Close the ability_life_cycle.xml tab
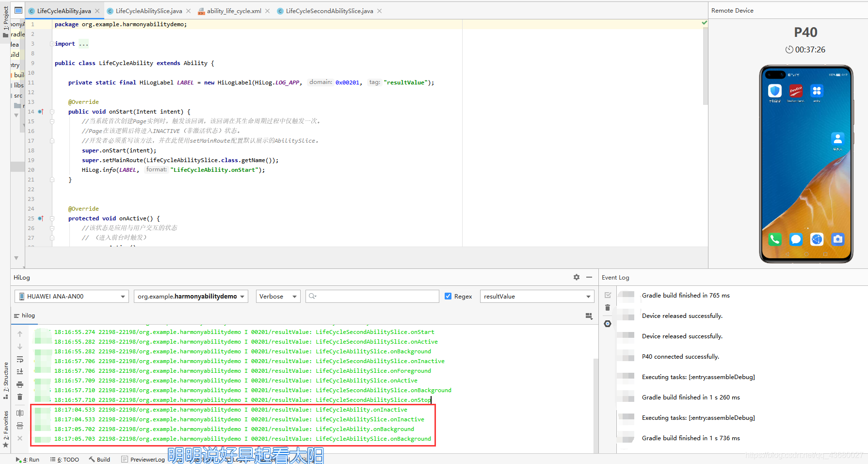This screenshot has width=868, height=464. [267, 11]
